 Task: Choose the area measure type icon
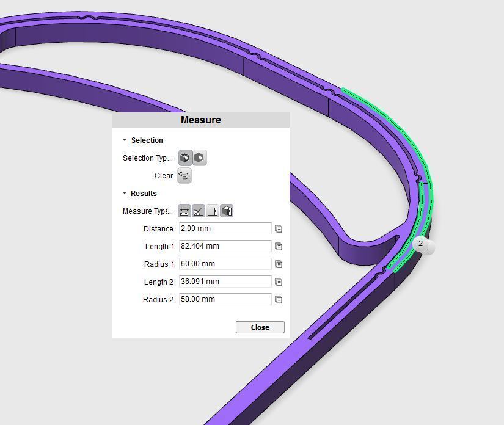pyautogui.click(x=213, y=211)
